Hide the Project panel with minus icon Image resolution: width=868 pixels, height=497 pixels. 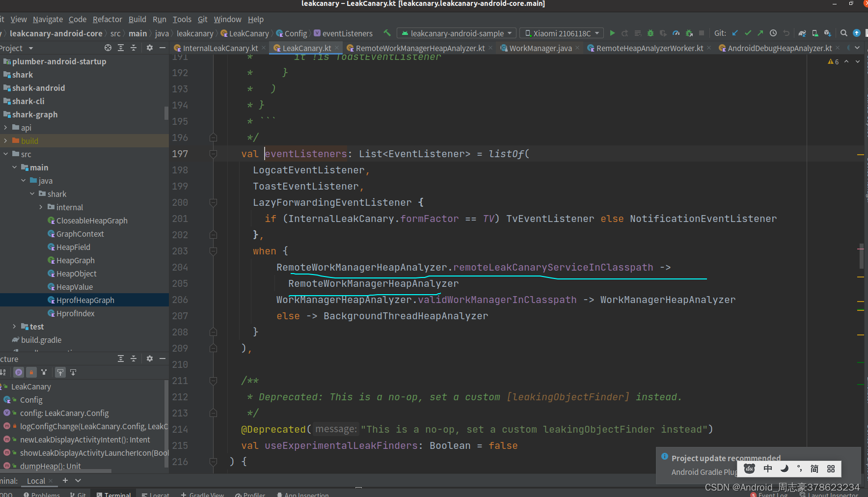click(163, 48)
